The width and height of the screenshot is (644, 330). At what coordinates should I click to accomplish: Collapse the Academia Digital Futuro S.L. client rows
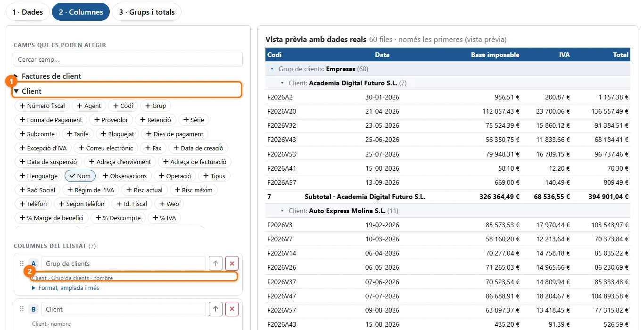pos(282,83)
